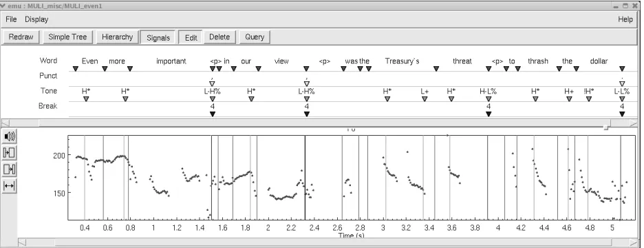Select the word label thrash
The width and height of the screenshot is (644, 248).
pyautogui.click(x=537, y=61)
